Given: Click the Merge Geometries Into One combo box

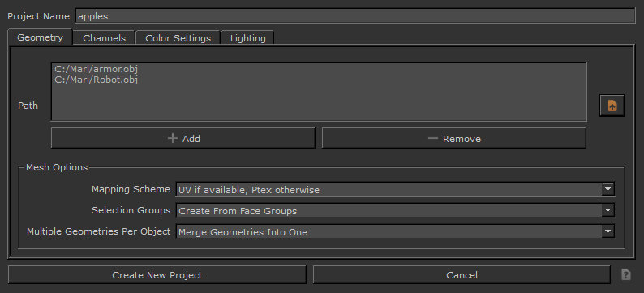Looking at the screenshot, I should 396,232.
